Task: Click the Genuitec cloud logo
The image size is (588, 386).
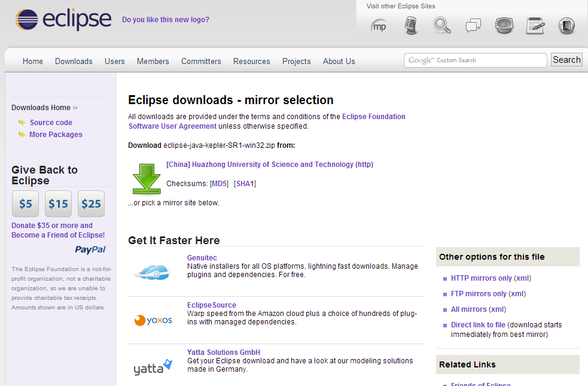Action: click(x=153, y=272)
